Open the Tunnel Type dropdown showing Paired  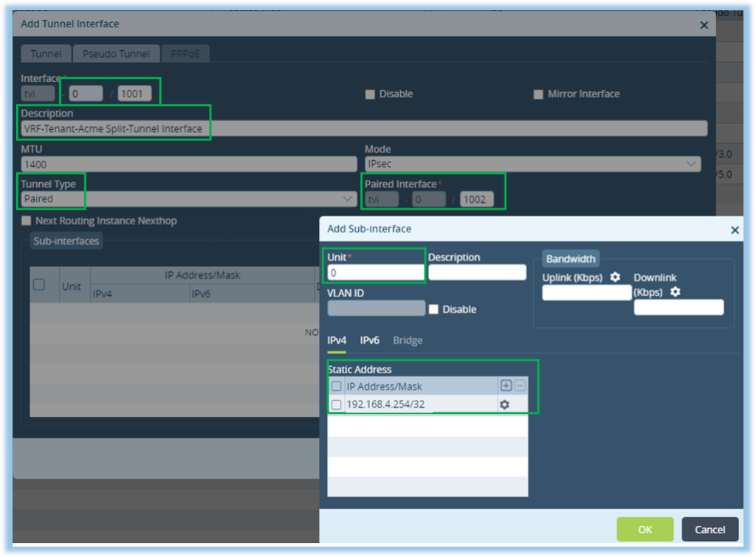pos(347,198)
